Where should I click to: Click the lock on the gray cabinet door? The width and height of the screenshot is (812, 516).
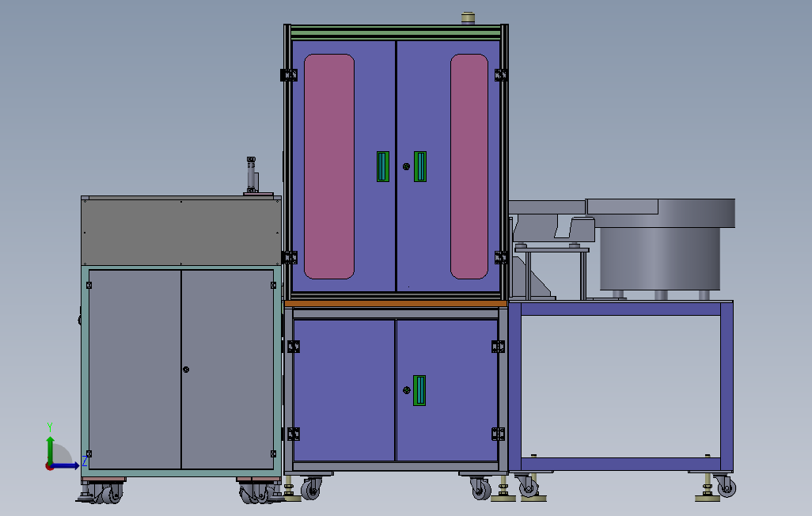click(x=186, y=370)
